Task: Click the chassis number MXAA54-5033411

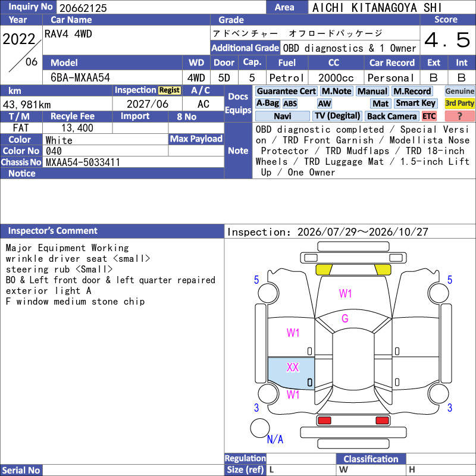Action: 83,162
